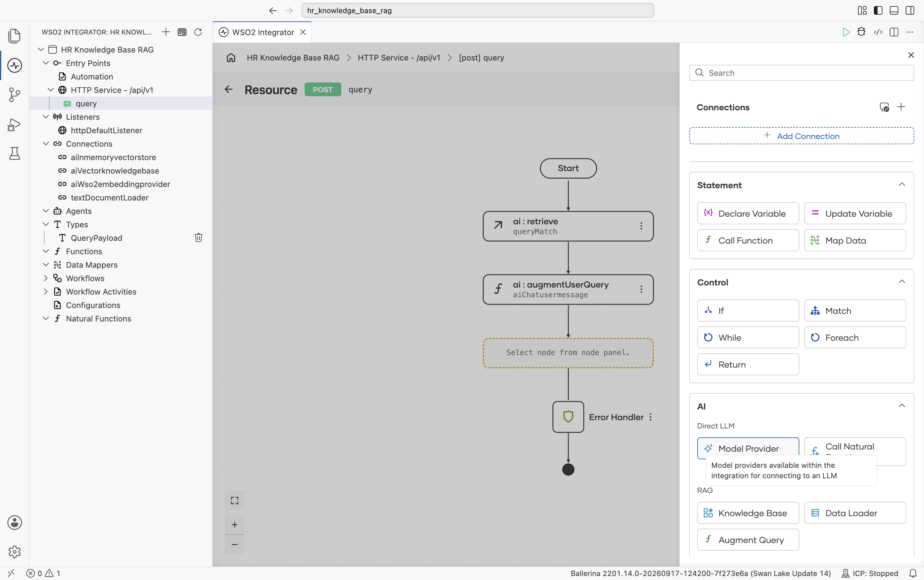Expand Workflow Activities tree item

point(46,292)
